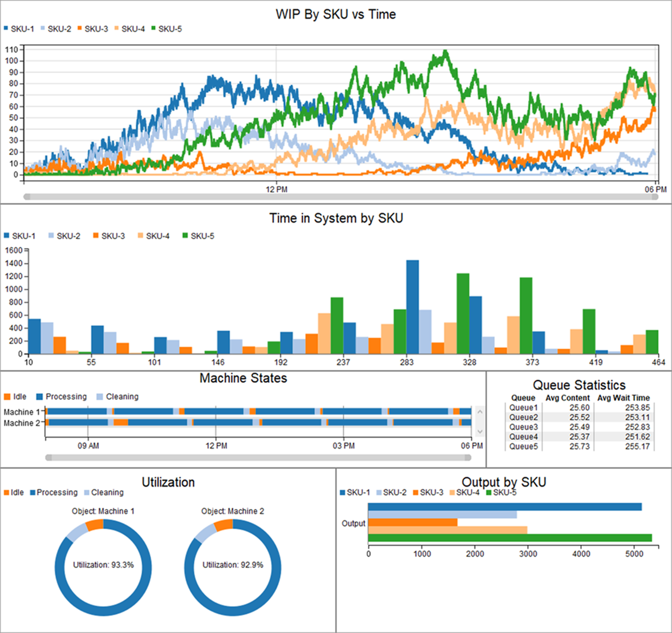The image size is (672, 633).
Task: Click Avg Wait Time column header
Action: (623, 398)
